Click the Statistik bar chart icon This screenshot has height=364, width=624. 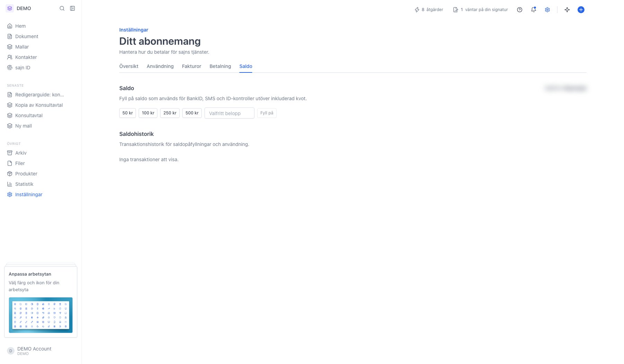pos(10,184)
